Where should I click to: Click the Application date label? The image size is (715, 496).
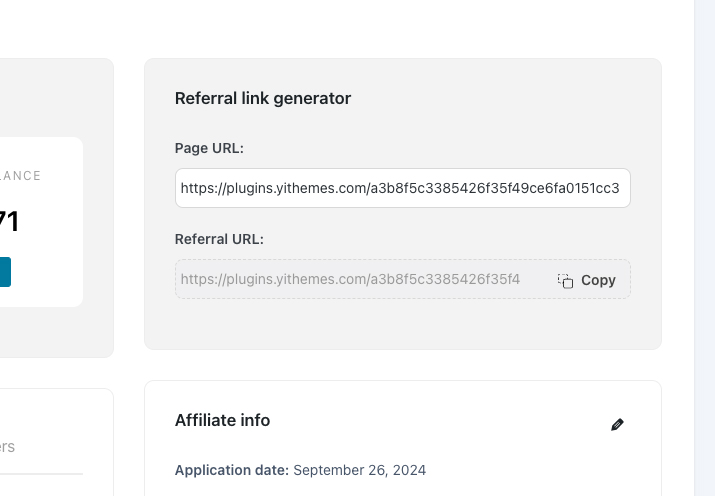[x=232, y=470]
